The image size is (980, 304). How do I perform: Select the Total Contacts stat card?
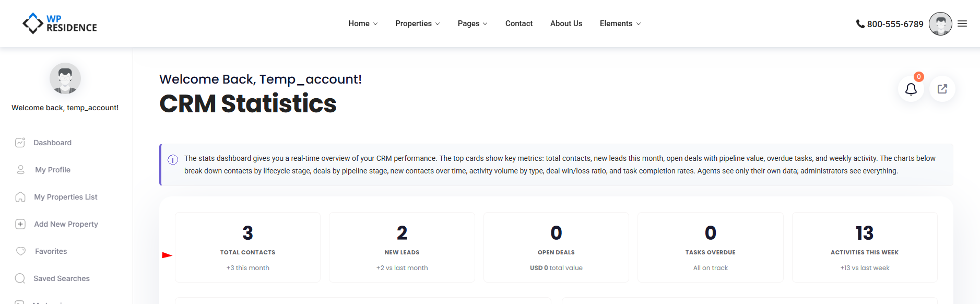tap(247, 247)
